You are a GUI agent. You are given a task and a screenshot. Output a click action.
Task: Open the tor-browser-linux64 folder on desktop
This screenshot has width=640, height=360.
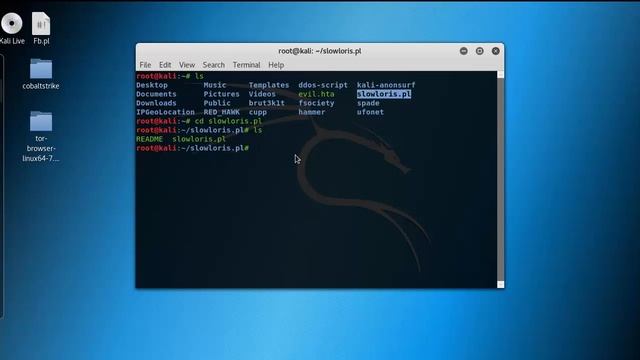(41, 122)
